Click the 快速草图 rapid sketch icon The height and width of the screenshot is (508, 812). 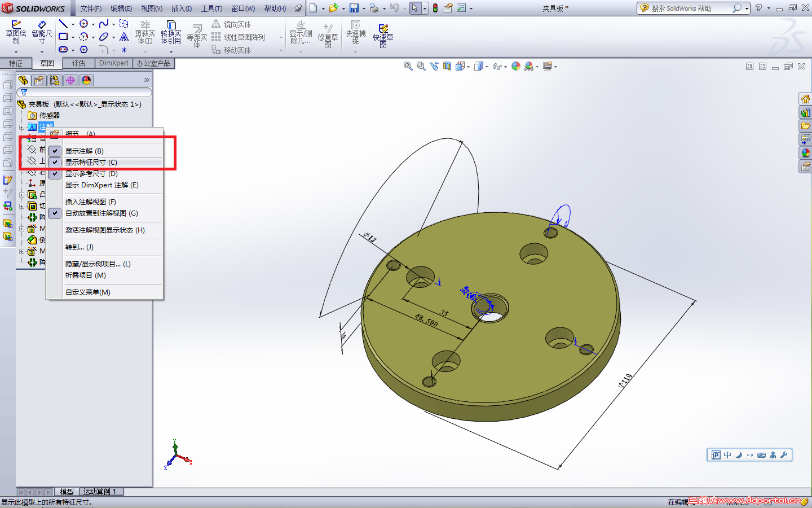tap(383, 36)
